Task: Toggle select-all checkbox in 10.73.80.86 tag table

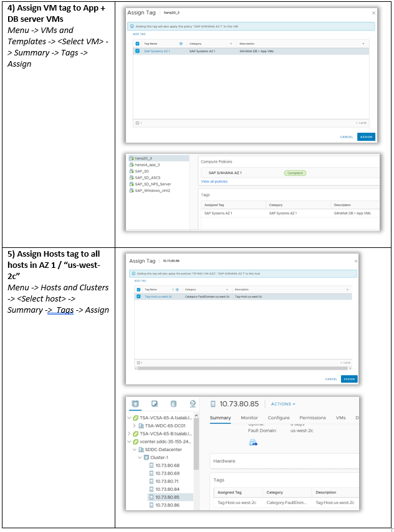Action: point(138,290)
